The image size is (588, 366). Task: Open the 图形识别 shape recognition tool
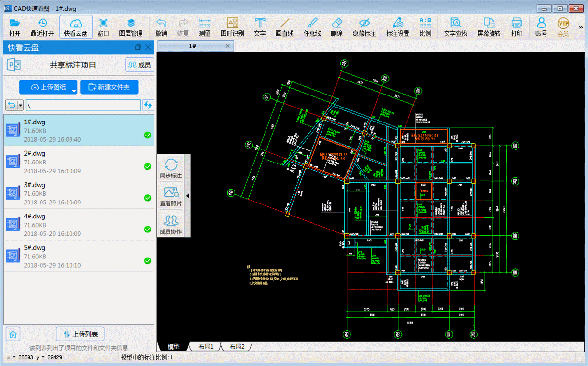coord(232,27)
